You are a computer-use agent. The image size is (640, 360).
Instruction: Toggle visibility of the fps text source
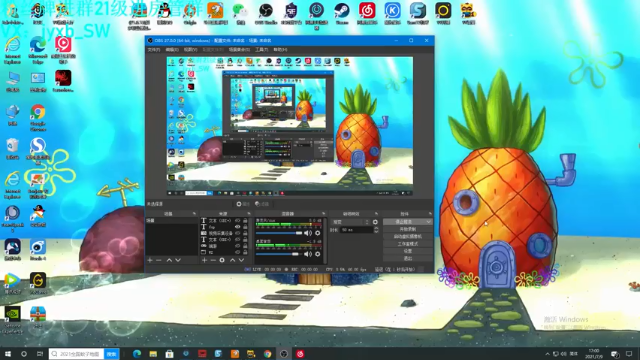pos(238,227)
